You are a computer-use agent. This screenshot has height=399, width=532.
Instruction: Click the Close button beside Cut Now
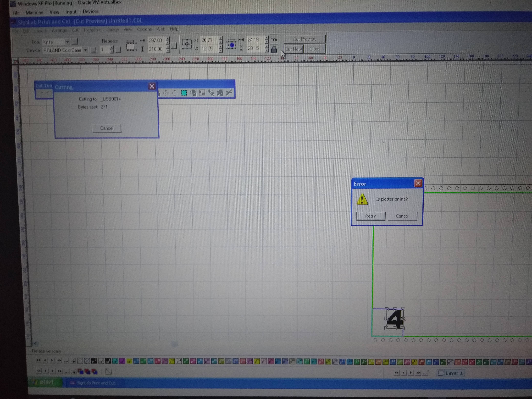click(x=315, y=49)
